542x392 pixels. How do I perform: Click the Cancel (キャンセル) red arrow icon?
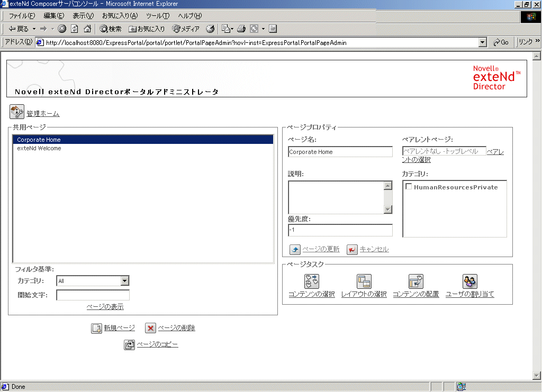pyautogui.click(x=352, y=249)
